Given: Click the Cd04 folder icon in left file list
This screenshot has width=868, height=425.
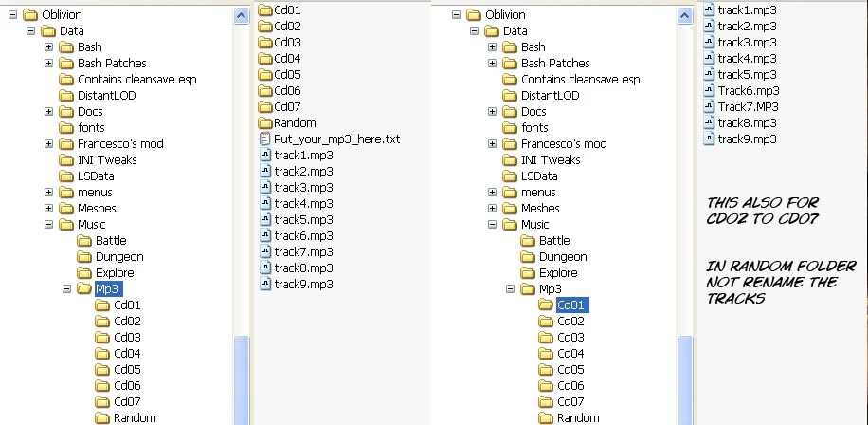Looking at the screenshot, I should tap(265, 58).
